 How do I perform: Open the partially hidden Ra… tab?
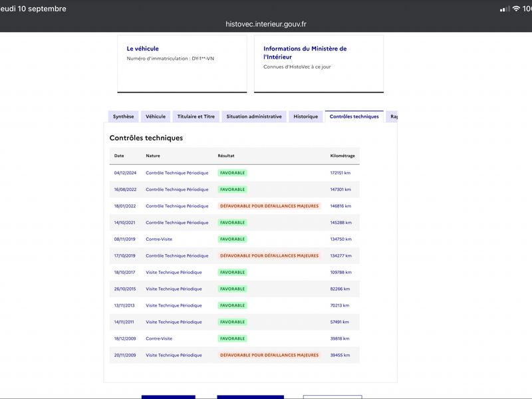click(392, 116)
